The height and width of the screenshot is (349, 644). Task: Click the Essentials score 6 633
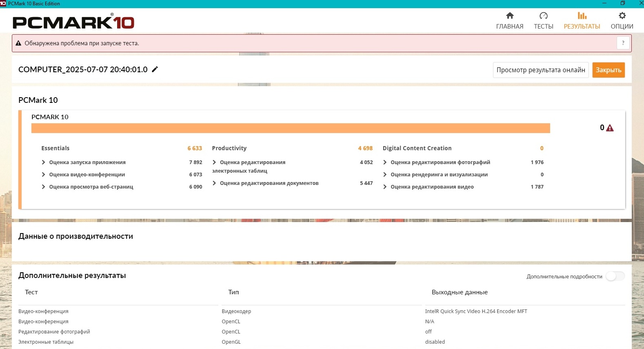[x=195, y=148]
